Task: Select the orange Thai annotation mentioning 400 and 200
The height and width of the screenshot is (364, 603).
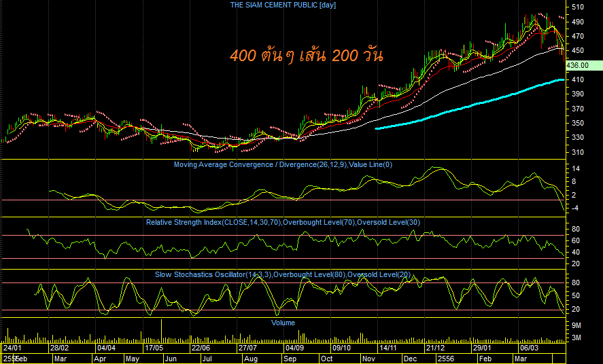Action: coord(307,56)
